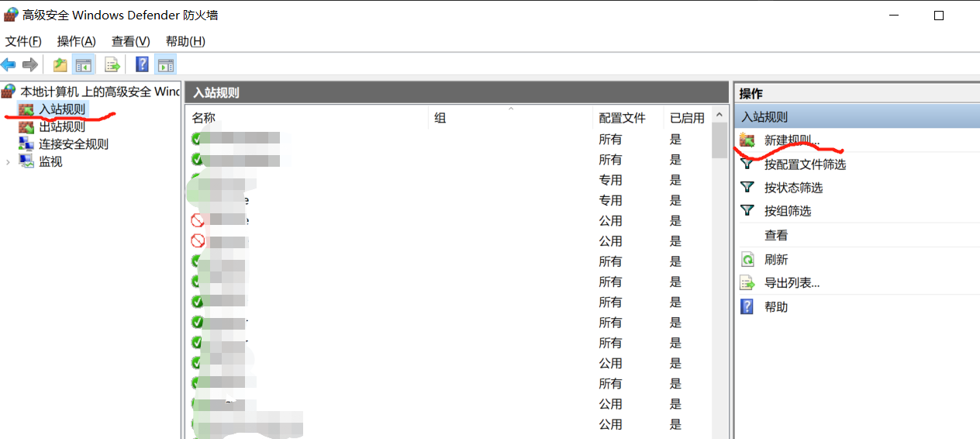Click 按状态筛选 in the action pane
The width and height of the screenshot is (980, 439).
point(793,188)
